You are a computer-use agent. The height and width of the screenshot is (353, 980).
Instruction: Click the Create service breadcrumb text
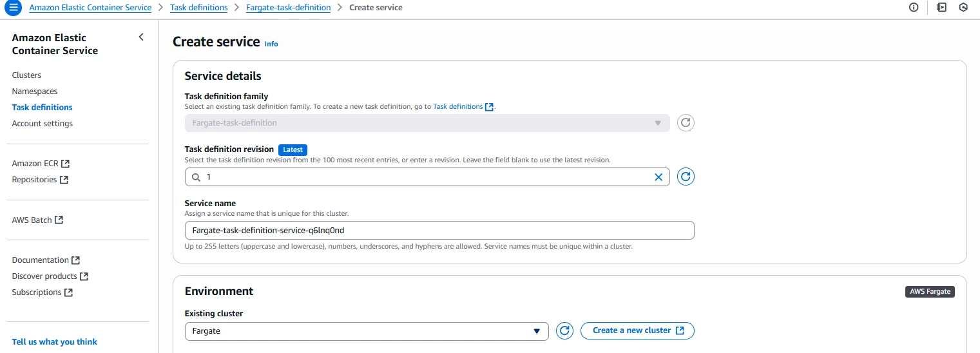tap(376, 8)
